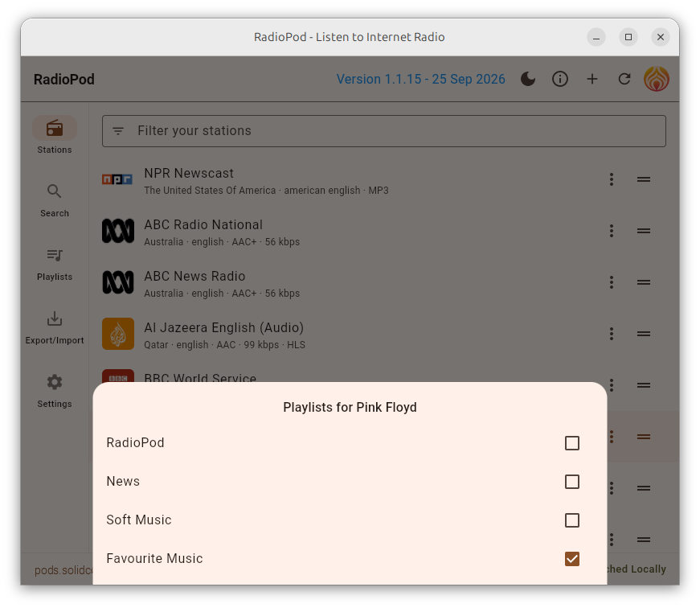Grab reorder handle for ABC News Radio
700x608 pixels.
(x=643, y=282)
